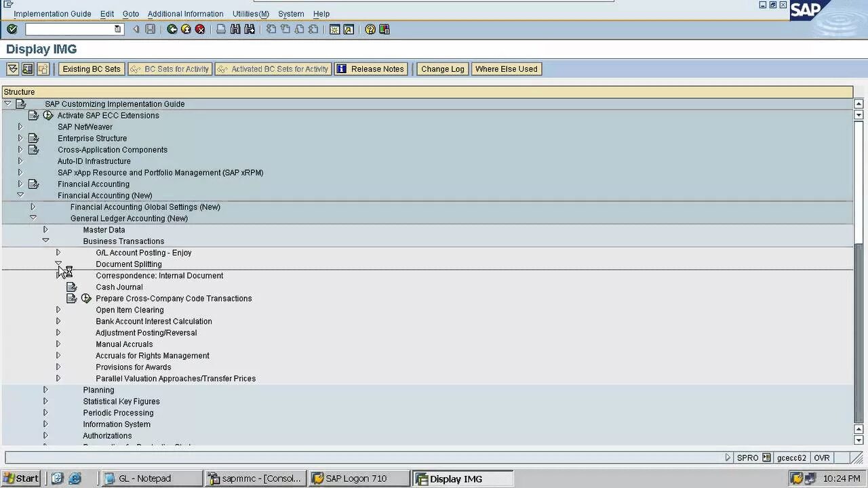This screenshot has height=488, width=868.
Task: Expand the Open Item Clearing node
Action: tap(58, 310)
